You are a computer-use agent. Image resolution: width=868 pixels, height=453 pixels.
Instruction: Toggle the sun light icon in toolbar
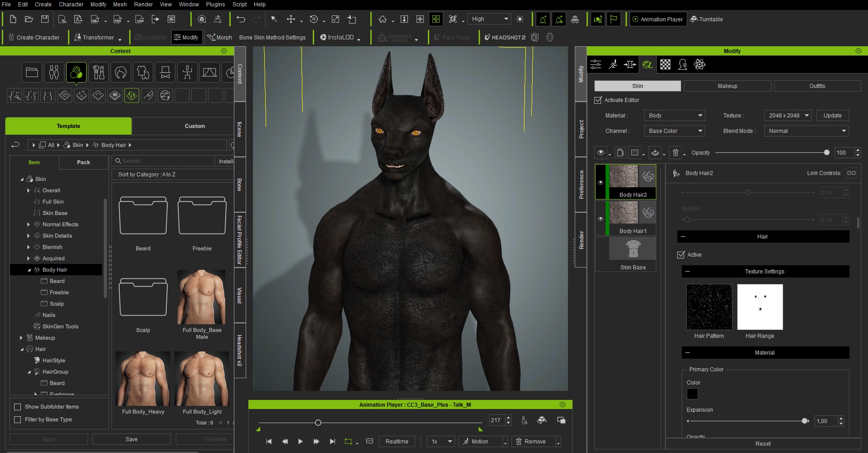tap(520, 19)
